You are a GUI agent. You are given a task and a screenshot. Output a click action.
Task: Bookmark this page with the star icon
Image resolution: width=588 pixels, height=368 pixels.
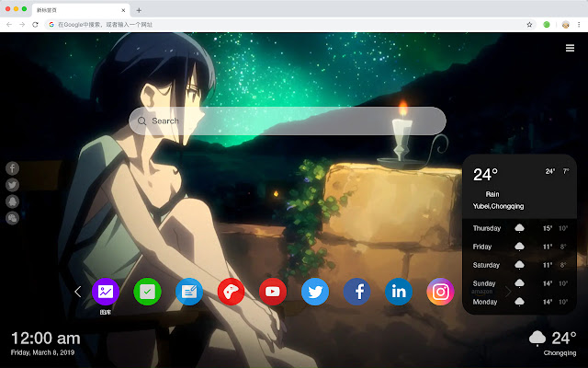pyautogui.click(x=529, y=25)
